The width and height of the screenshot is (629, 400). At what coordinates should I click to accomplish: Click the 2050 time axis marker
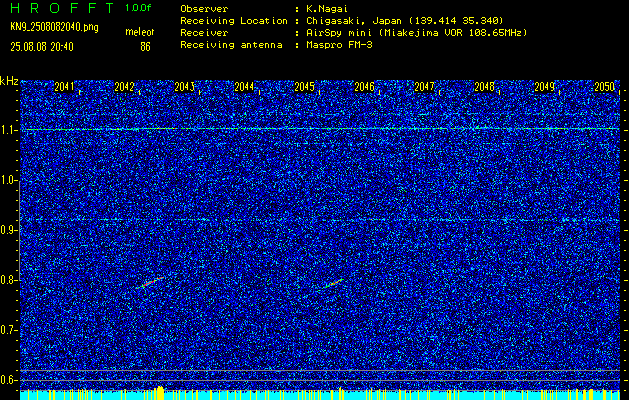point(605,87)
